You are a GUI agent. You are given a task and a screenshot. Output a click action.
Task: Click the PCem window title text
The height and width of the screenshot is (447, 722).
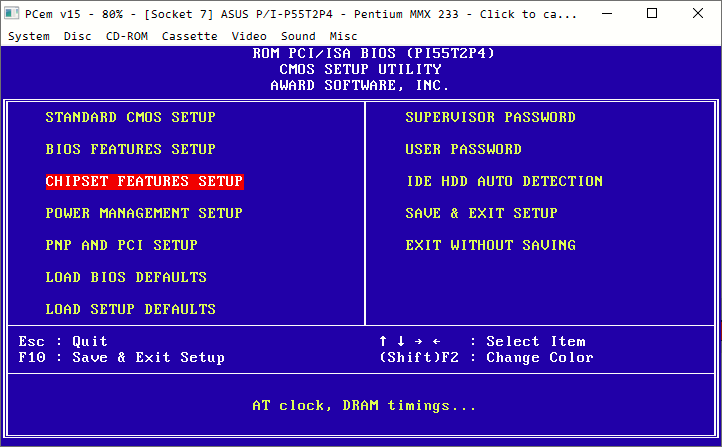click(300, 14)
